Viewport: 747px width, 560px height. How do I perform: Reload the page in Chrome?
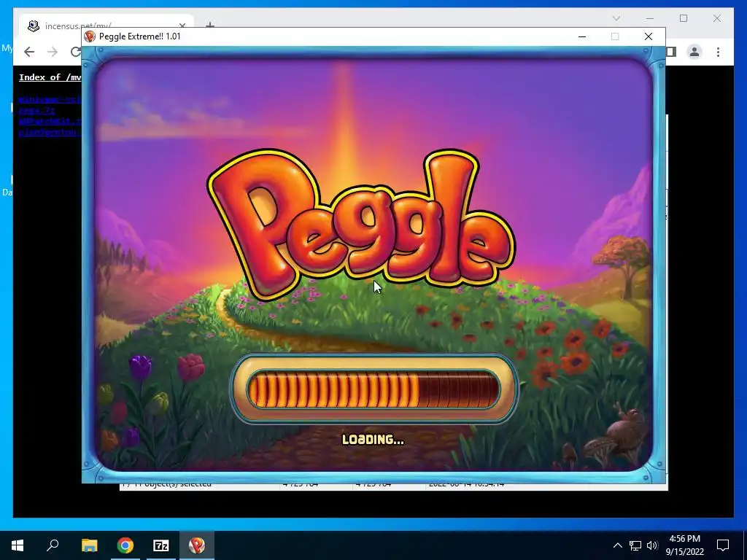(x=75, y=52)
